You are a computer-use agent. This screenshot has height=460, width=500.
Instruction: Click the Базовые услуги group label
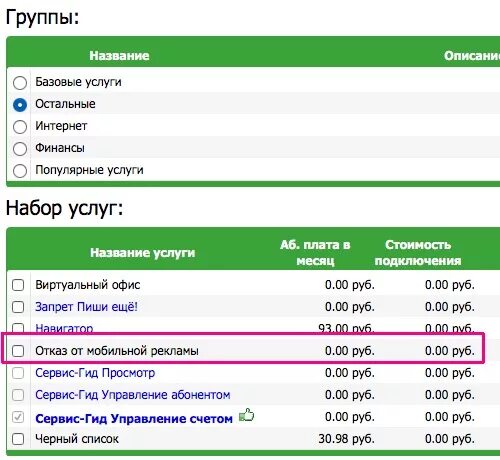pyautogui.click(x=78, y=82)
